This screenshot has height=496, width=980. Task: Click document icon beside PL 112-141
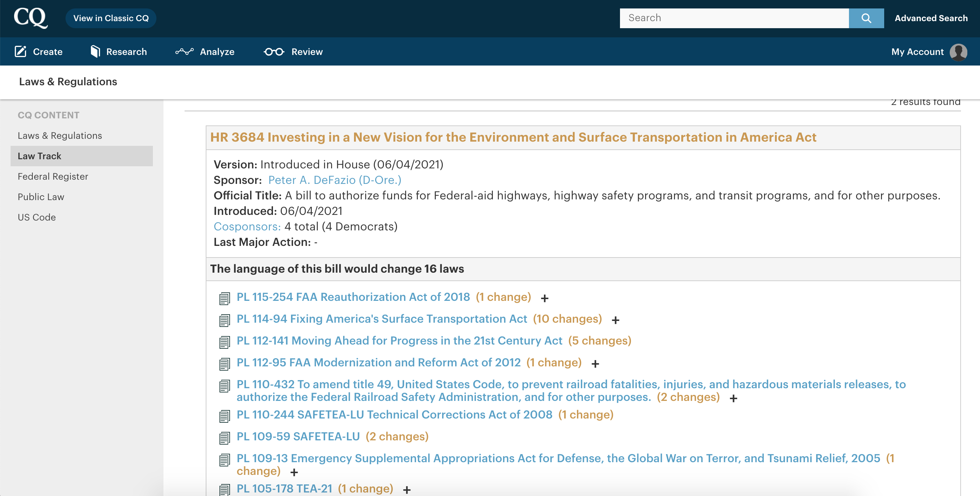pyautogui.click(x=224, y=342)
